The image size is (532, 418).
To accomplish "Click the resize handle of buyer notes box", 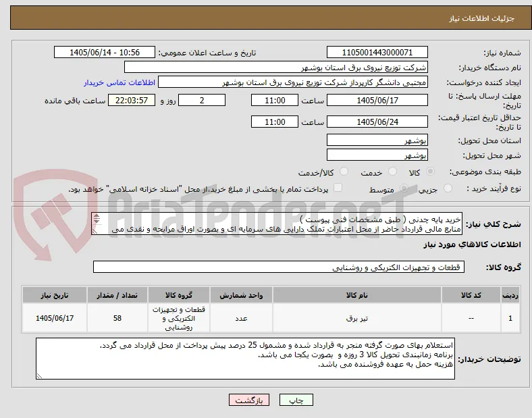I will 39,375.
